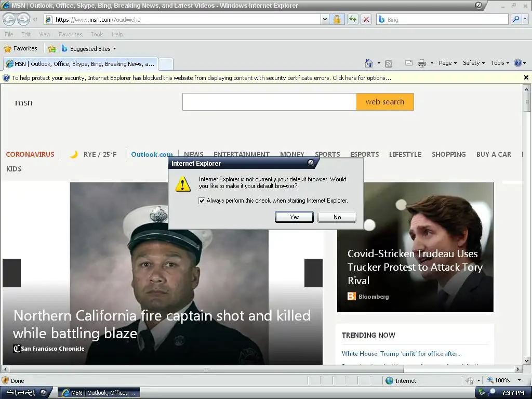This screenshot has width=532, height=399.
Task: Open the LIFESTYLE section
Action: (x=405, y=154)
